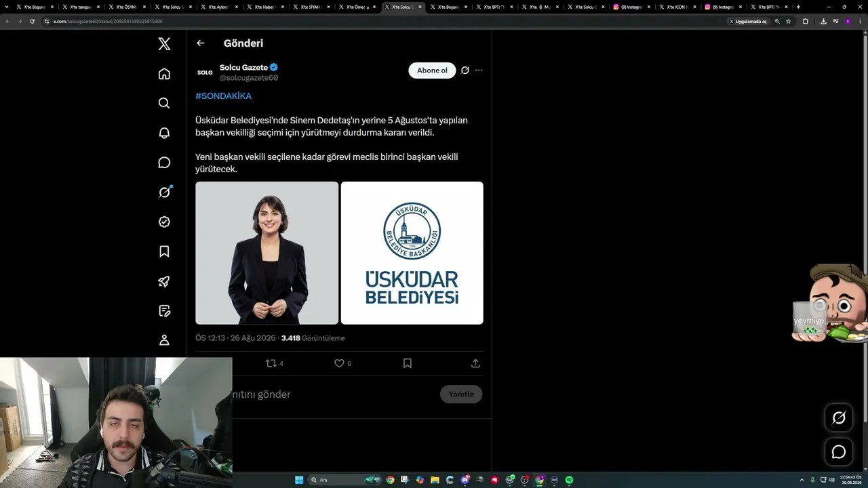Go to the Home feed icon
Viewport: 868px width, 488px height.
click(164, 74)
